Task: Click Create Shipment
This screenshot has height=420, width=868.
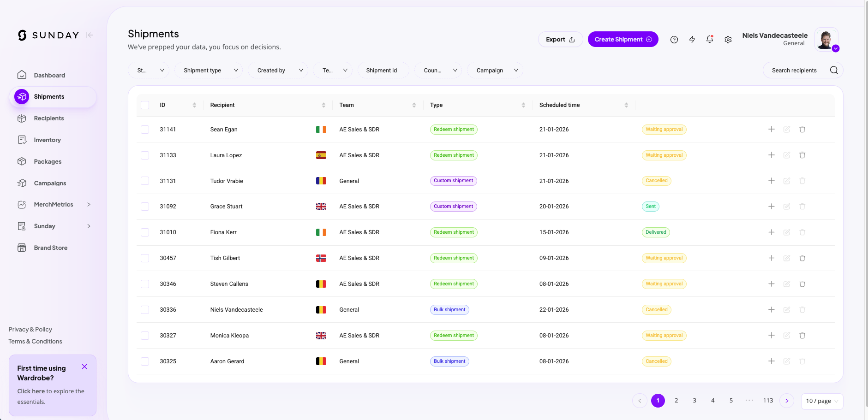Action: (623, 39)
